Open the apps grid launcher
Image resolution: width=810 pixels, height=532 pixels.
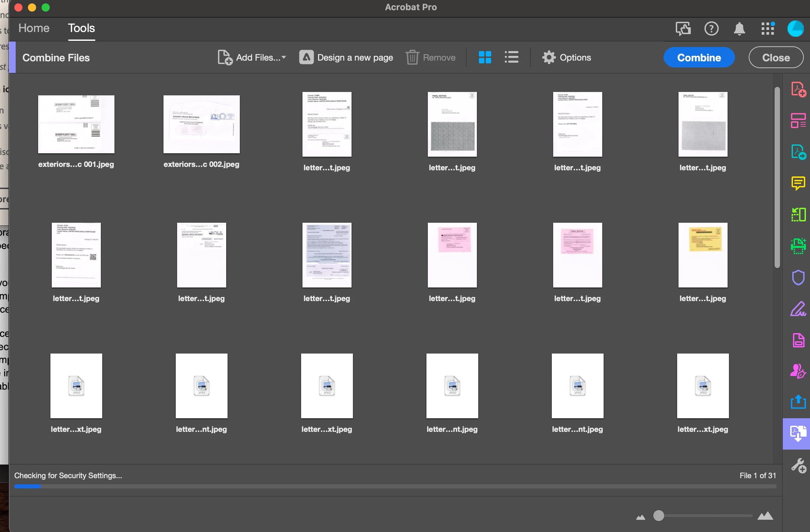[768, 29]
